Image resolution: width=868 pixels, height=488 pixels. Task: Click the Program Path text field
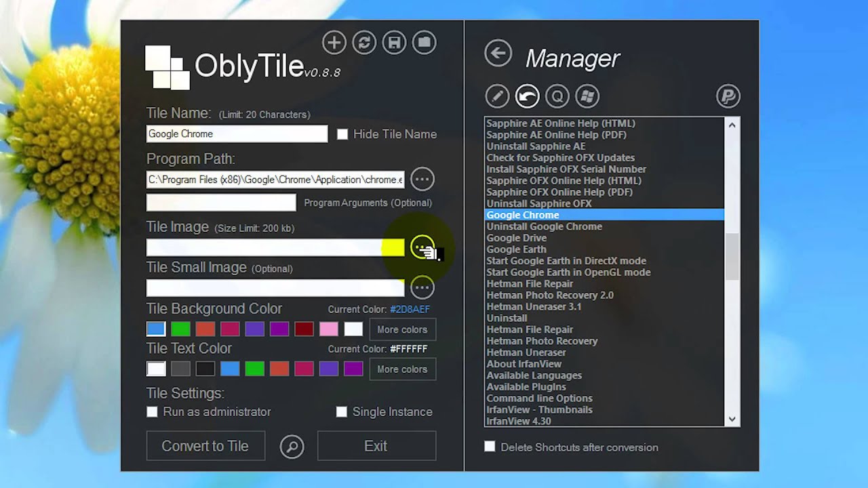pyautogui.click(x=275, y=180)
